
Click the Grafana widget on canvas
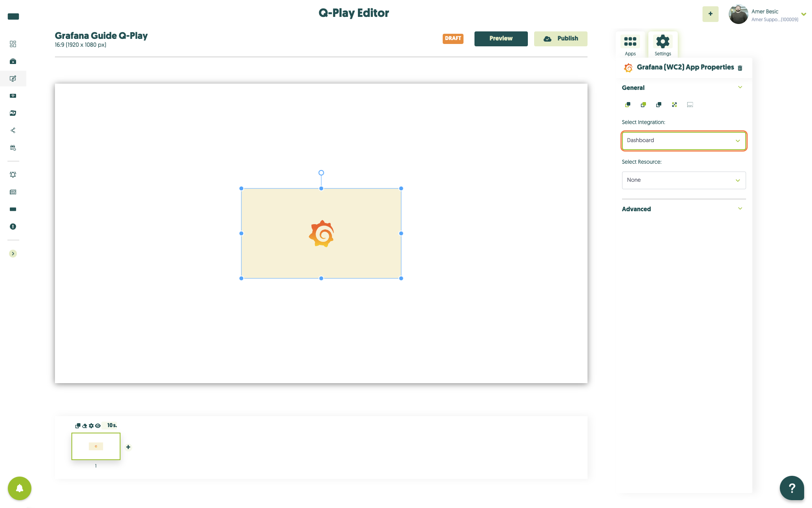coord(321,234)
